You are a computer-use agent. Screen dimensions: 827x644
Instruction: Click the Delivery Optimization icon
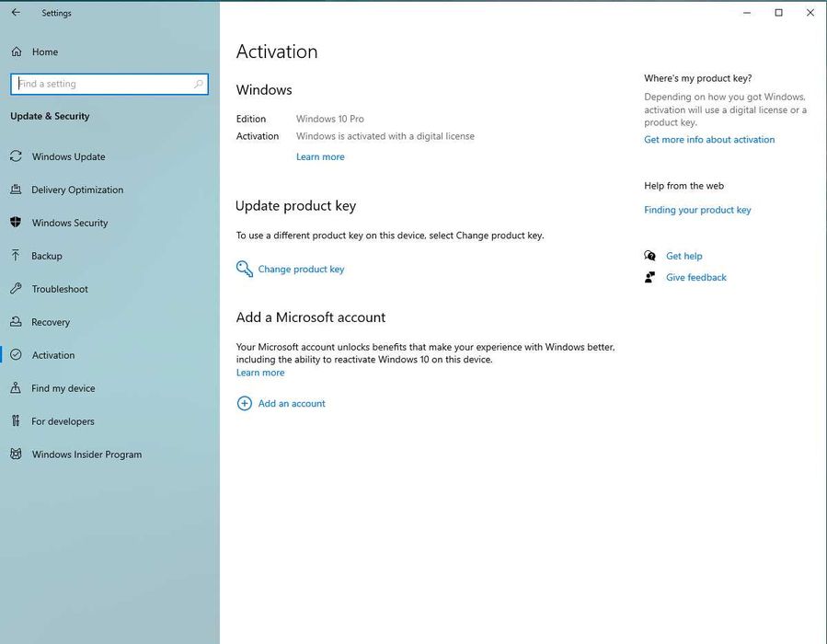point(16,190)
